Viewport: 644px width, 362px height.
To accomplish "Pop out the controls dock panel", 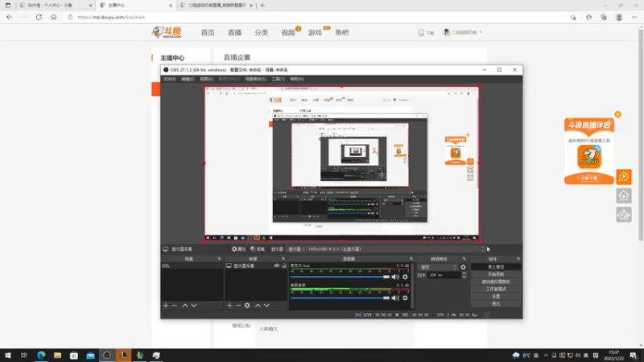I will tap(518, 259).
